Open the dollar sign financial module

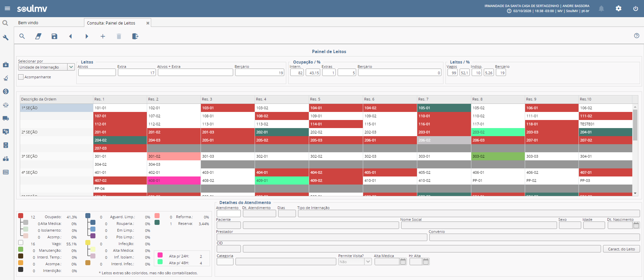pyautogui.click(x=6, y=91)
